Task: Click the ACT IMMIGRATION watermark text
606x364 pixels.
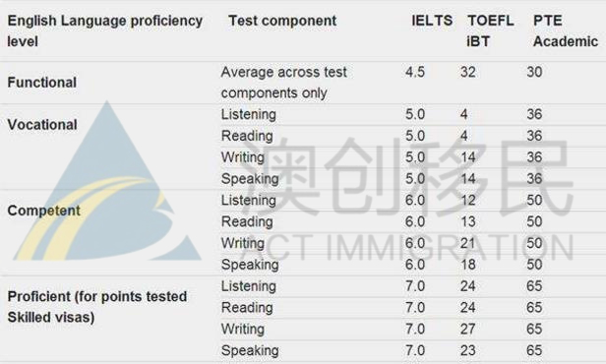Action: pos(405,246)
